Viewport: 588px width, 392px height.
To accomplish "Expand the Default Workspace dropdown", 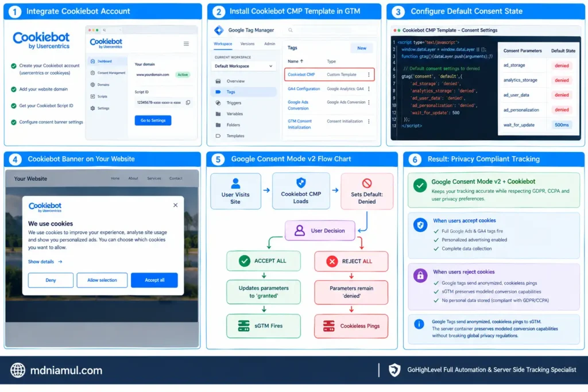I will (x=243, y=66).
